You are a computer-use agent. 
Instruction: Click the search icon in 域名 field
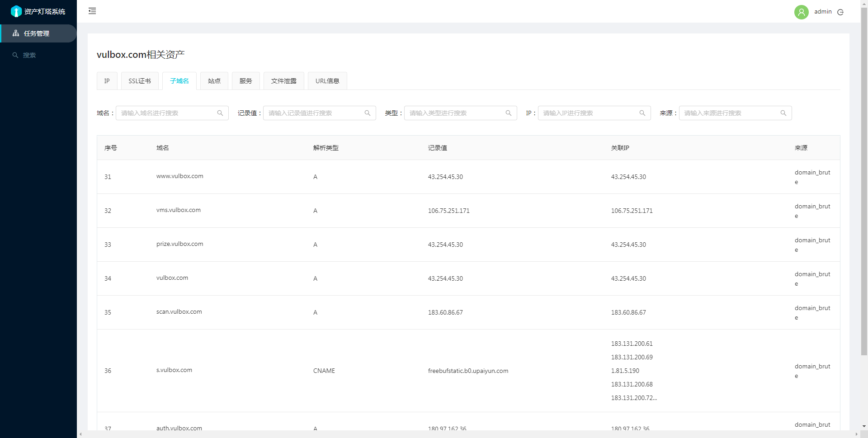[220, 113]
